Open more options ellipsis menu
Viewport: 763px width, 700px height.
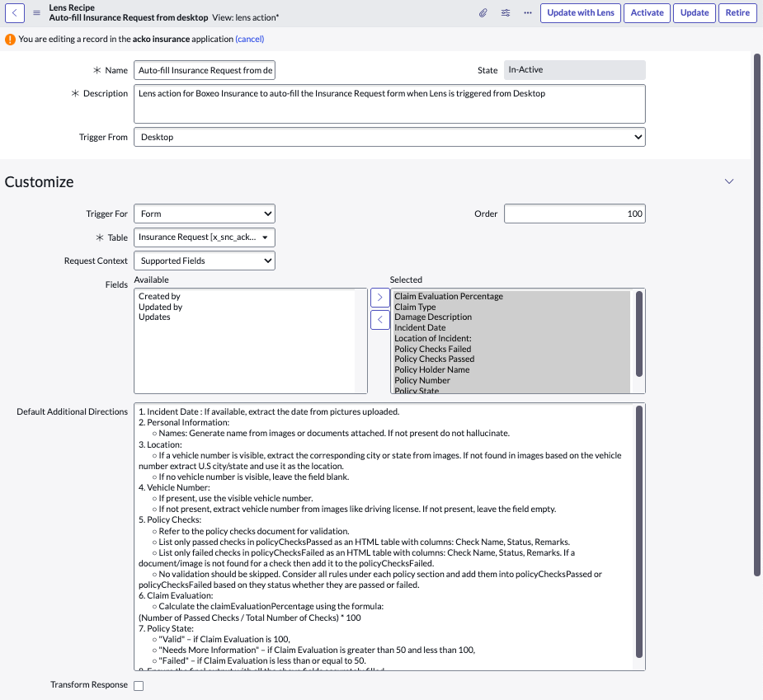[528, 12]
